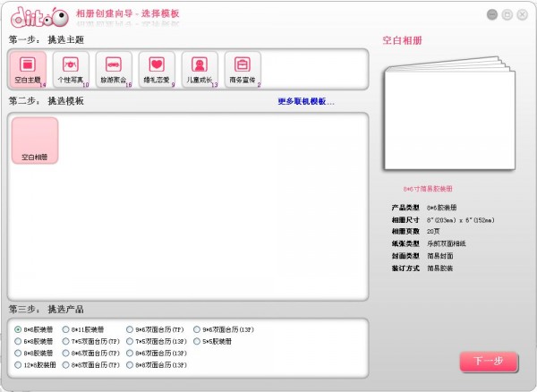Choose the 个性写真 theme icon
This screenshot has width=537, height=392.
click(x=71, y=65)
